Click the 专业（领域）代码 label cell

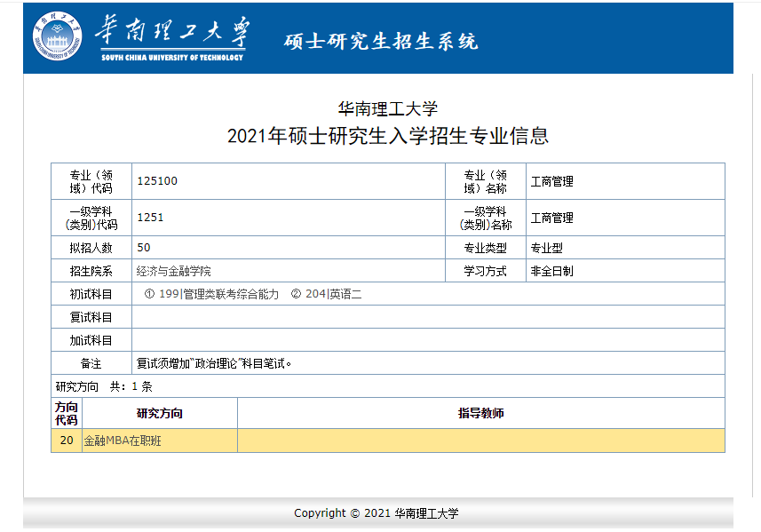[x=91, y=181]
